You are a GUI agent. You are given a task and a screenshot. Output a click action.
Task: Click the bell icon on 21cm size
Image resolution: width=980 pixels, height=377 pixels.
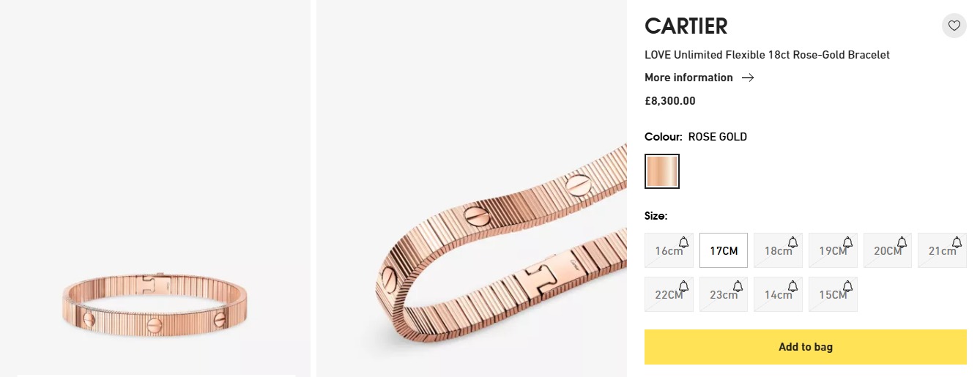click(957, 242)
